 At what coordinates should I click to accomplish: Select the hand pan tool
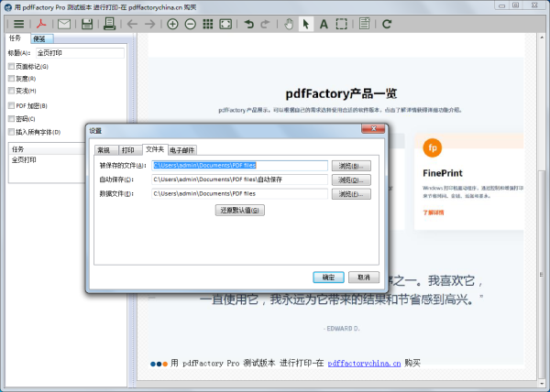point(290,23)
